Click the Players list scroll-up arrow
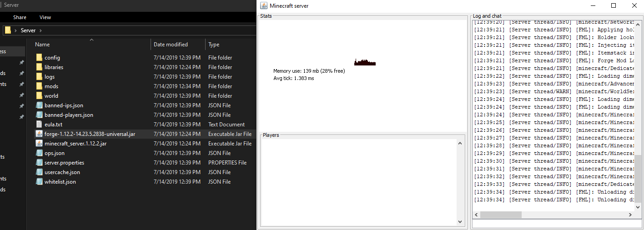 click(460, 144)
